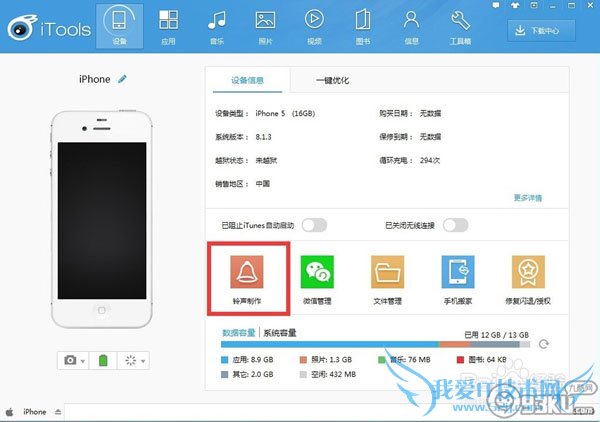Open the Photos (照片) section

pos(265,26)
